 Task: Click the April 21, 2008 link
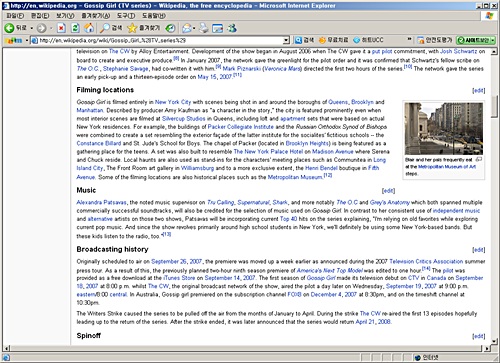coord(373,322)
